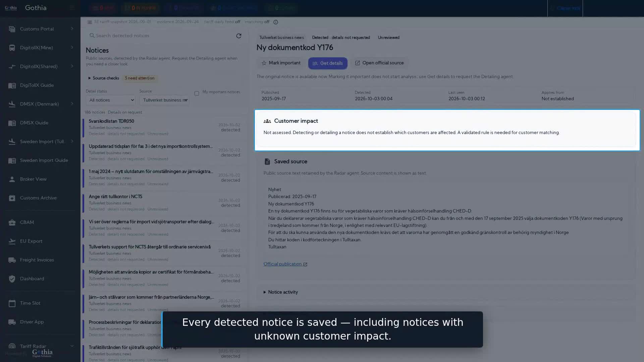Click the Time Slot calendar icon

pos(12,303)
